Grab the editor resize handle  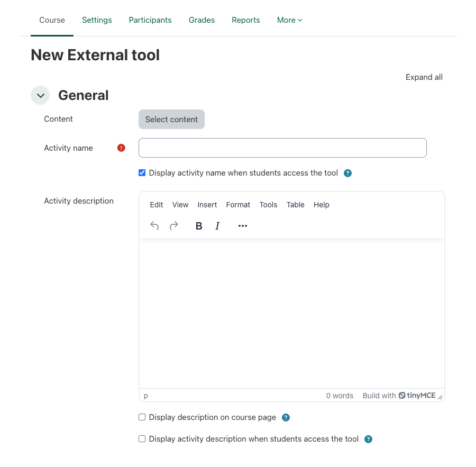coord(440,397)
